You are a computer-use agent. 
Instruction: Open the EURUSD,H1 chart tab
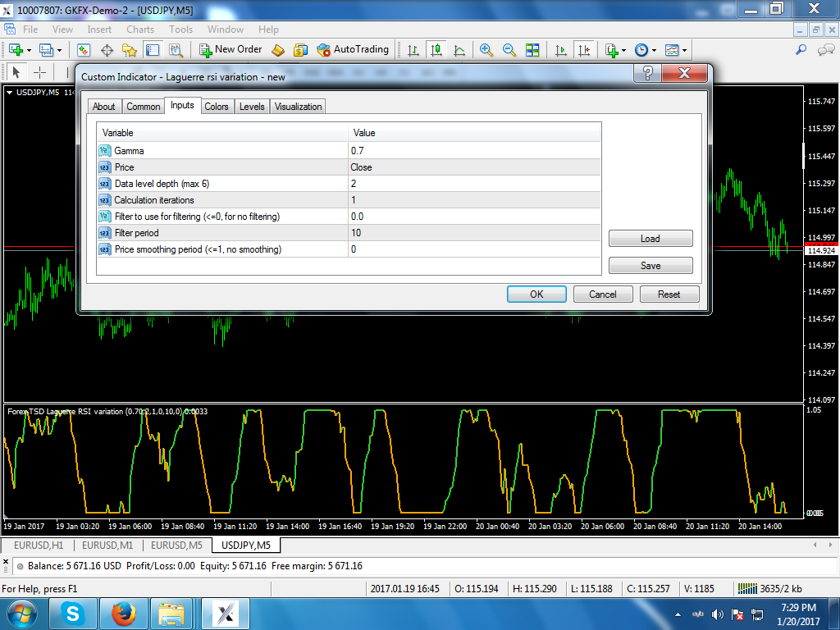click(x=37, y=545)
